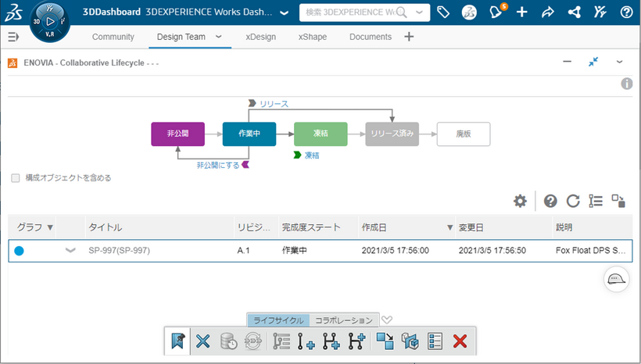This screenshot has width=641, height=364.
Task: Go to Documents tab
Action: point(371,37)
